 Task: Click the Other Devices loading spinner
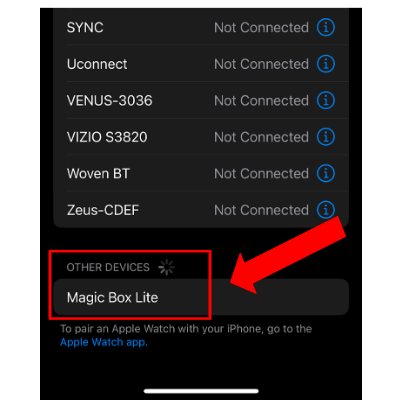coord(166,267)
